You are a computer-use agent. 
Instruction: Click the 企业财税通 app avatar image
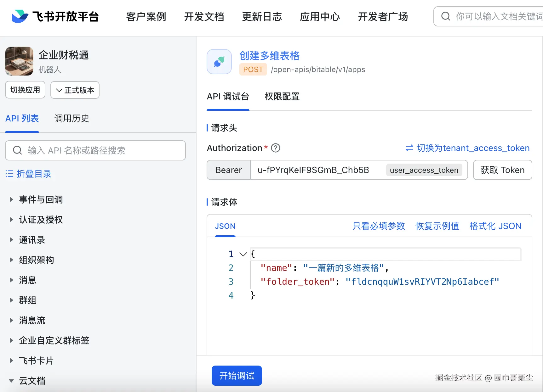tap(19, 61)
